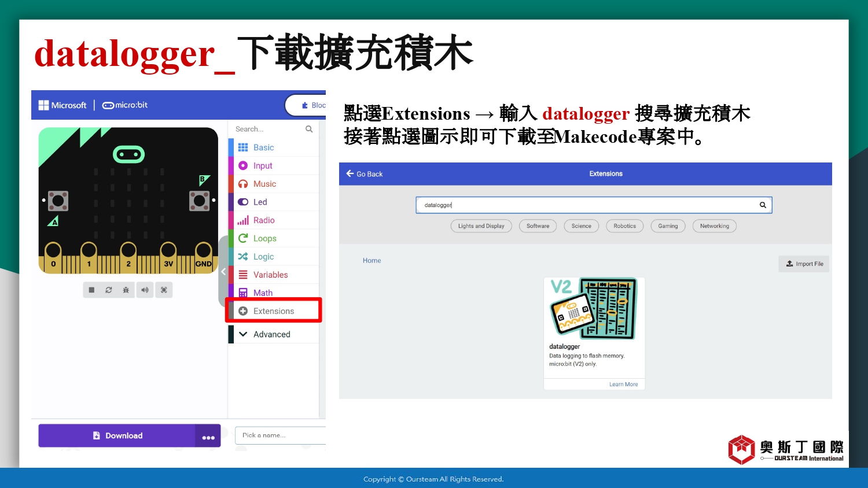868x488 pixels.
Task: Launch simulator in full screen
Action: pyautogui.click(x=164, y=290)
